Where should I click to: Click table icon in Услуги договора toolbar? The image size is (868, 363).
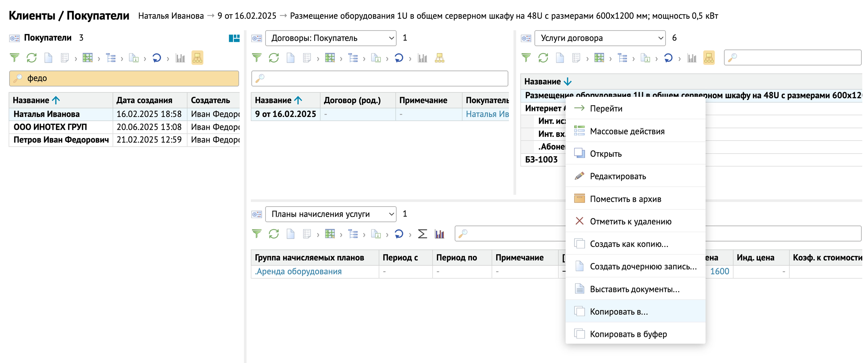[599, 58]
